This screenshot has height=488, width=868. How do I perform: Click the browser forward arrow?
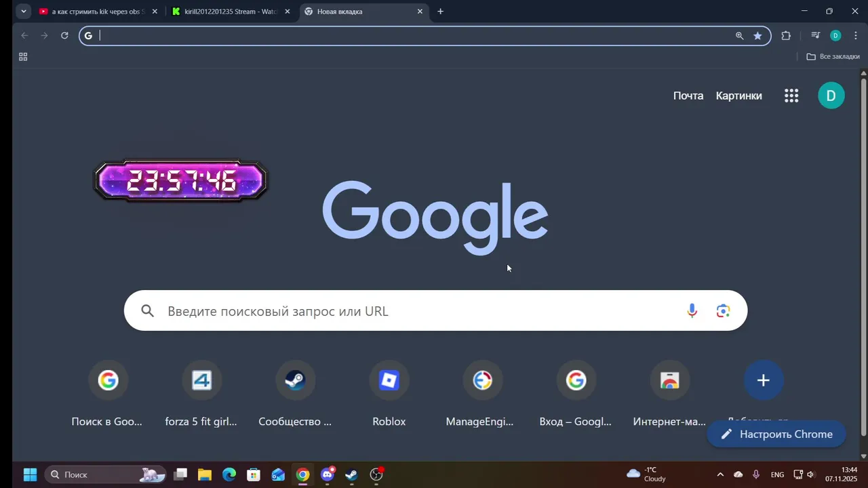[44, 35]
